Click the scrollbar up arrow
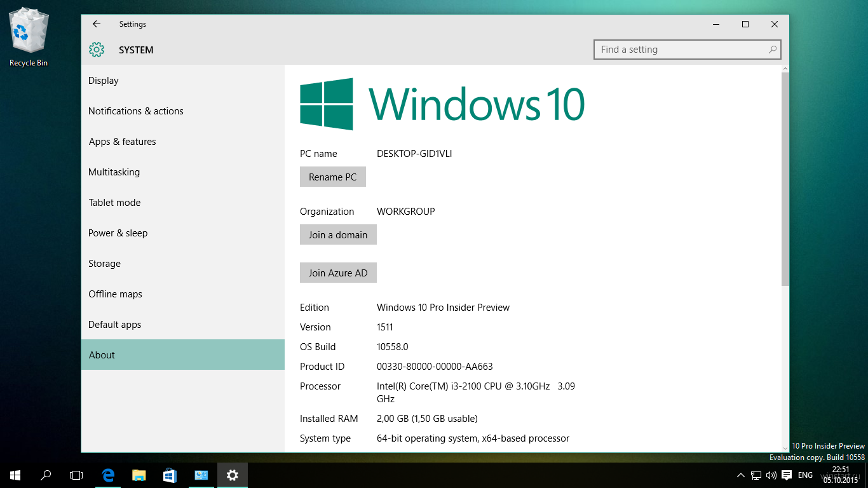The image size is (868, 488). pos(785,69)
